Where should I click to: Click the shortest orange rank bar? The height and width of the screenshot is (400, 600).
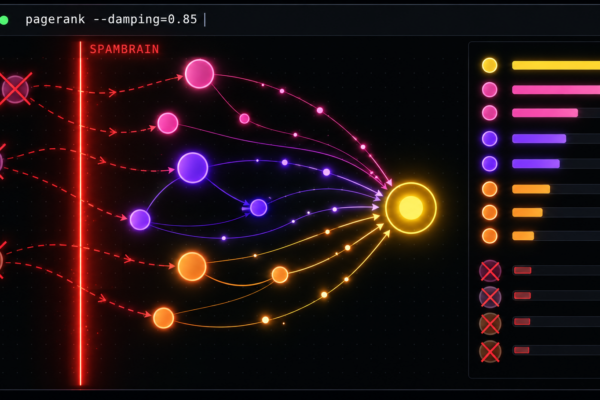pyautogui.click(x=523, y=236)
